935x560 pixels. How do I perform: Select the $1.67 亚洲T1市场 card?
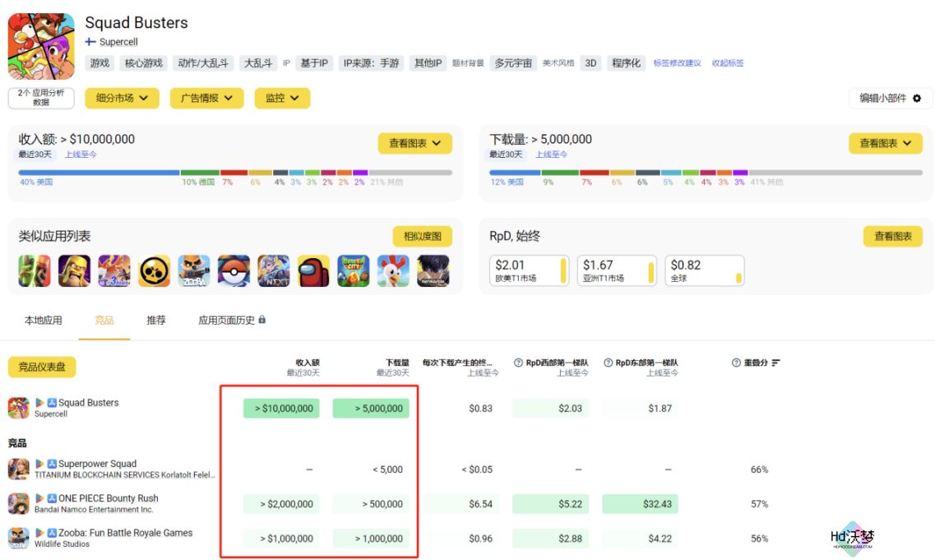(618, 271)
